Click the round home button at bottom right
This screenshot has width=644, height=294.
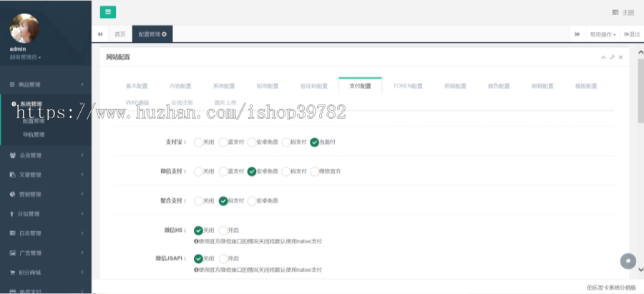[x=628, y=261]
